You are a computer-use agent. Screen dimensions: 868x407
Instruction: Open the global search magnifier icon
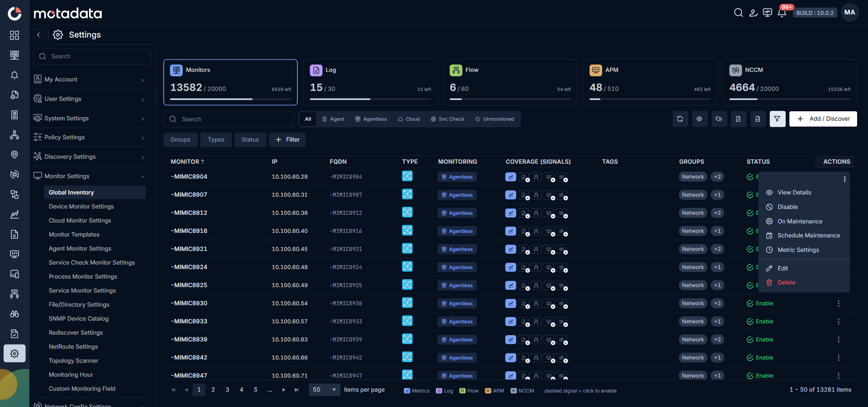[738, 13]
